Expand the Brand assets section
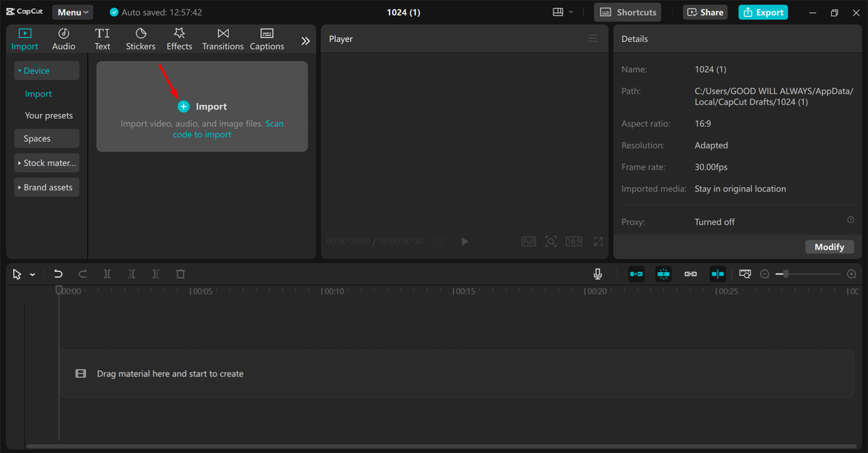 tap(47, 187)
